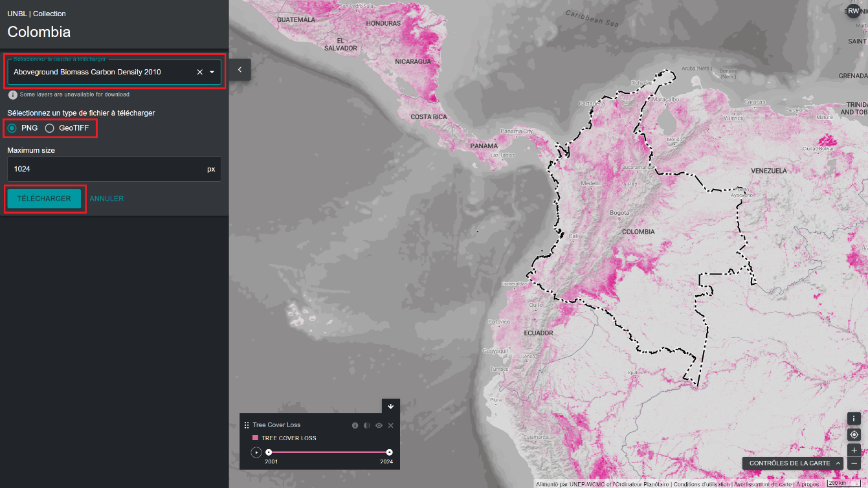Image resolution: width=868 pixels, height=488 pixels.
Task: Remove the Tree Cover Loss layer
Action: point(390,425)
